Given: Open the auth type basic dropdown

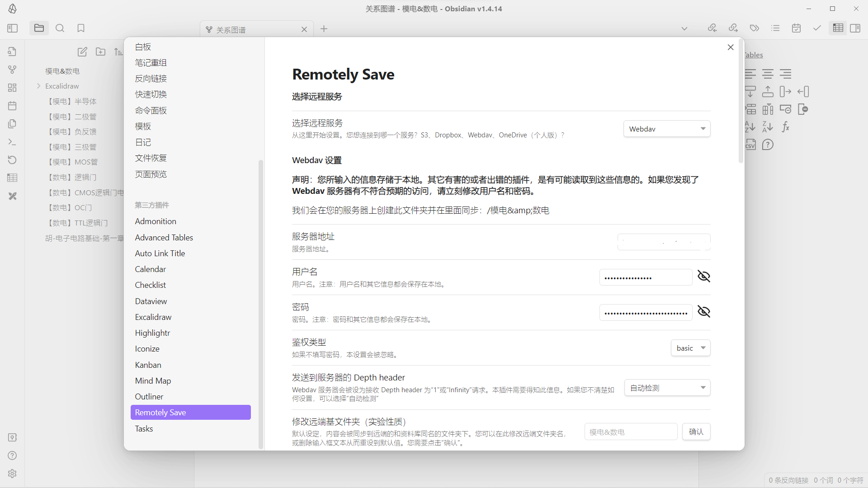Looking at the screenshot, I should tap(690, 348).
